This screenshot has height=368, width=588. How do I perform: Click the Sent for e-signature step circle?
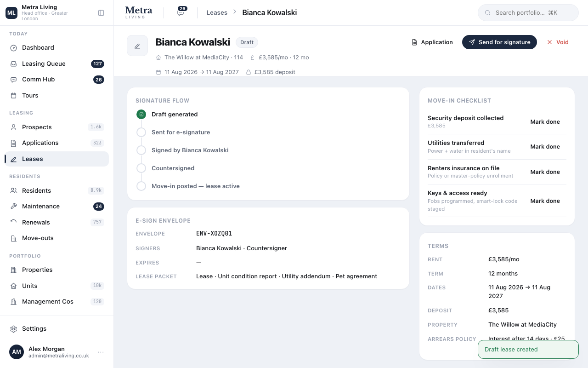tap(141, 132)
